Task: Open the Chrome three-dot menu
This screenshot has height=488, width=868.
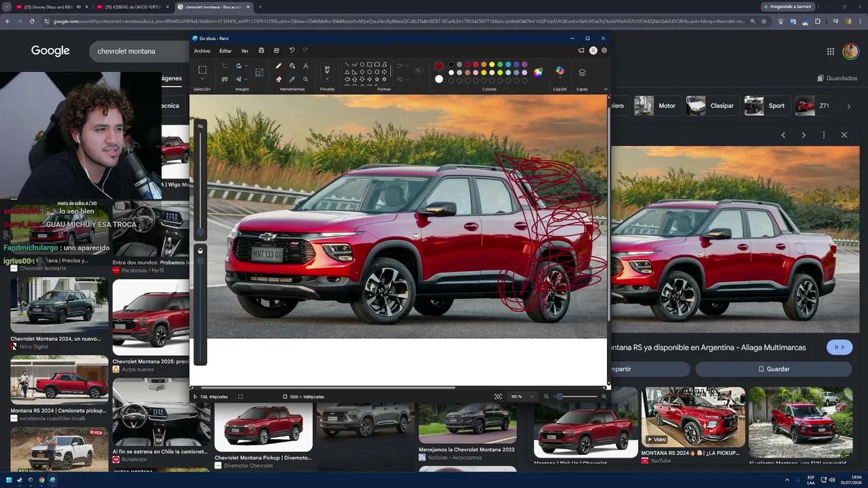Action: pyautogui.click(x=860, y=22)
